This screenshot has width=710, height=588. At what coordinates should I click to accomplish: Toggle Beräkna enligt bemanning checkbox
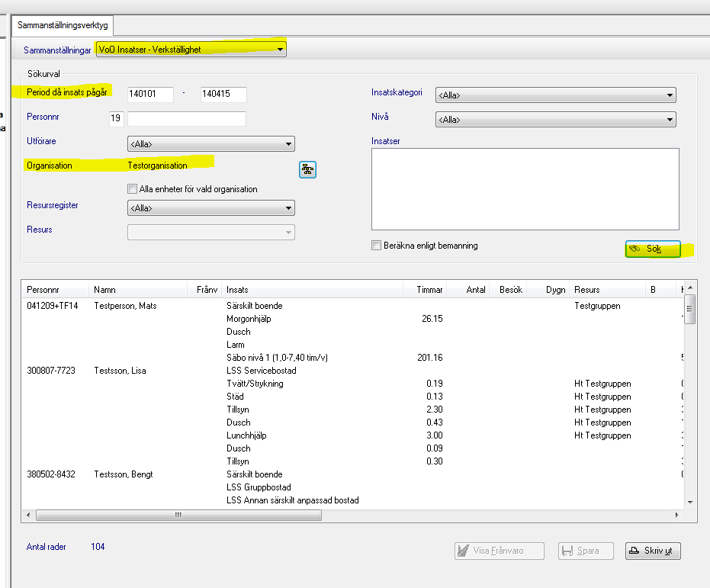click(376, 246)
